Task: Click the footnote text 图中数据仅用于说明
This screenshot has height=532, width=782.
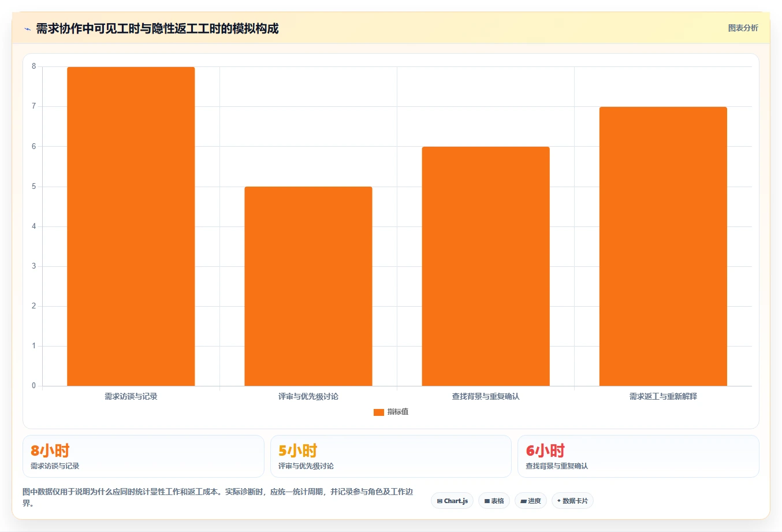Action: (218, 497)
